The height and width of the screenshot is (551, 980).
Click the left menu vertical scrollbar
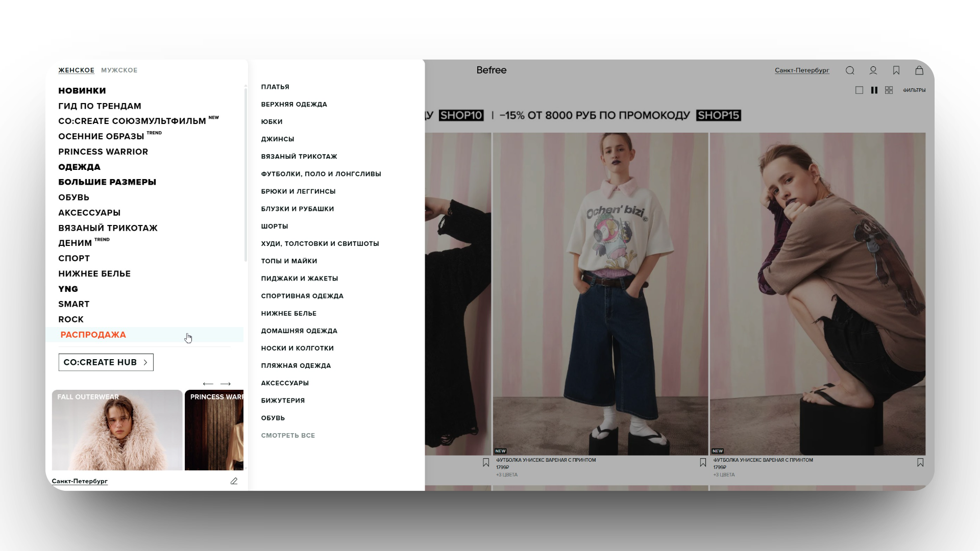246,173
